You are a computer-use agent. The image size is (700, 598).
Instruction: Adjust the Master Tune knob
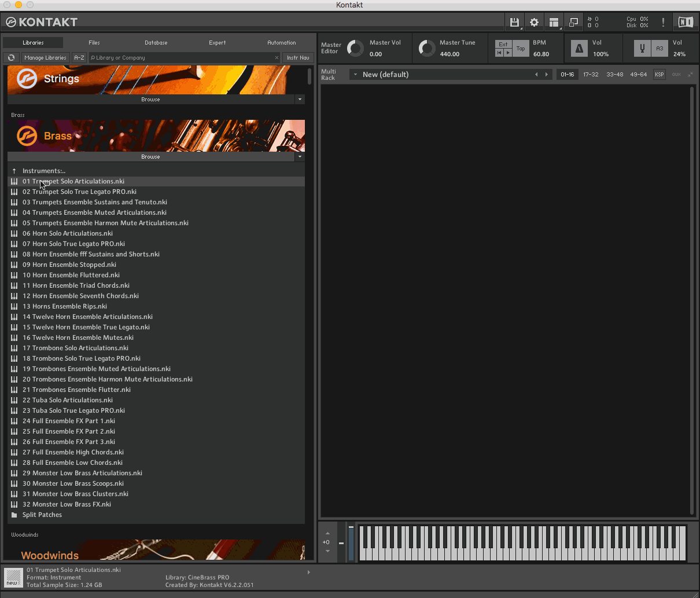[426, 49]
